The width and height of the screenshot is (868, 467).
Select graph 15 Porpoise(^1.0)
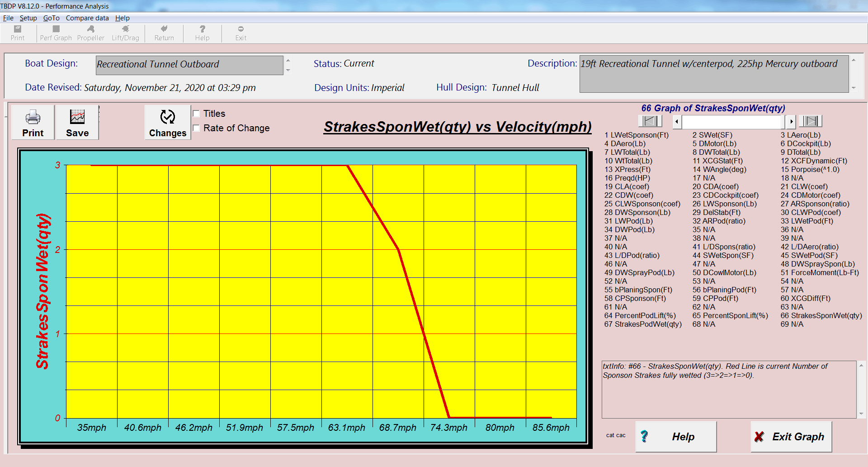(810, 169)
